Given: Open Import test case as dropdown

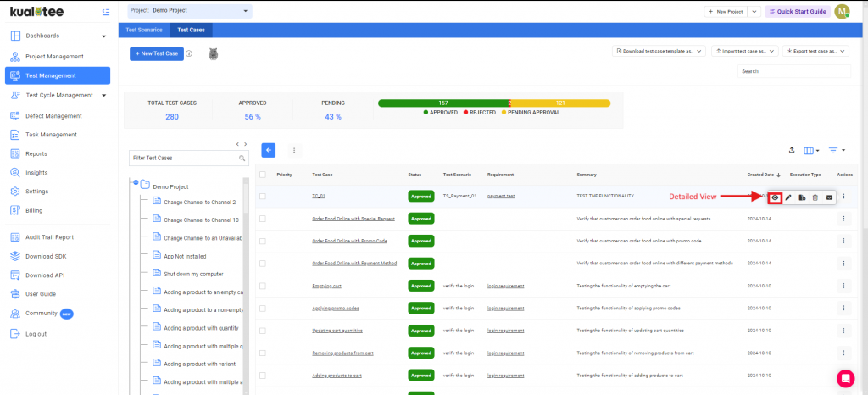Looking at the screenshot, I should 744,51.
